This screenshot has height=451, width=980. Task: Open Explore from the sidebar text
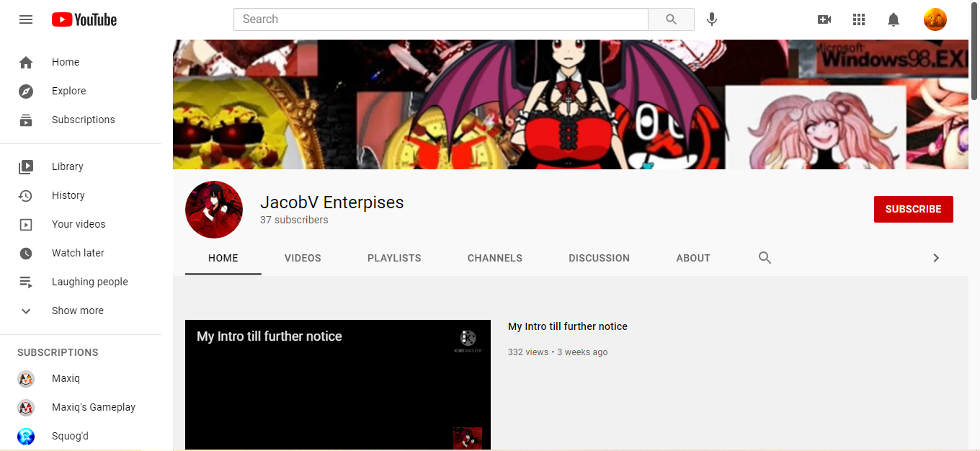click(x=69, y=91)
